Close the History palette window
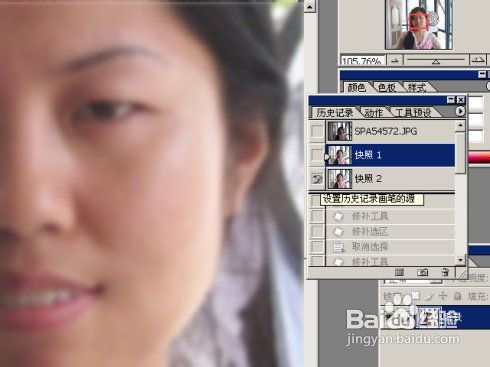 tap(461, 100)
